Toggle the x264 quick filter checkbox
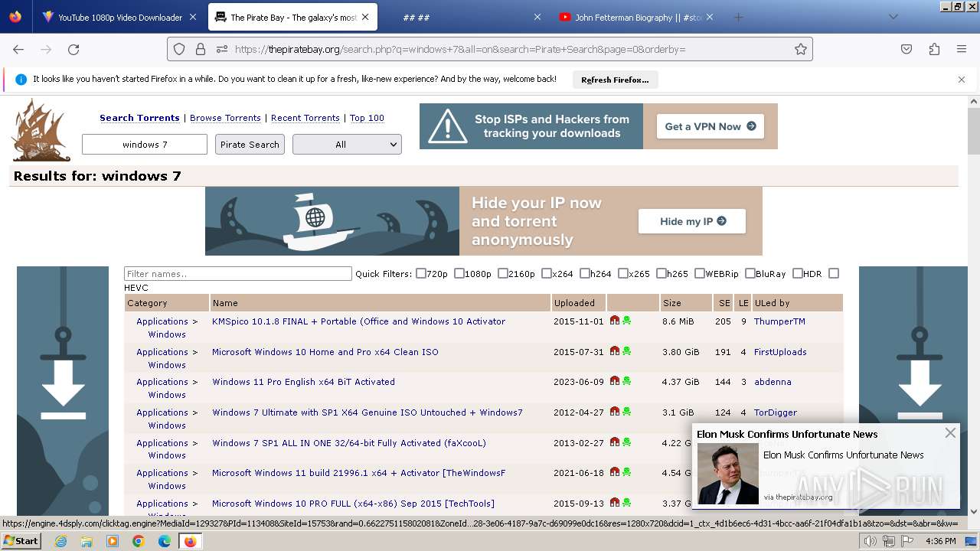The image size is (980, 551). (547, 273)
